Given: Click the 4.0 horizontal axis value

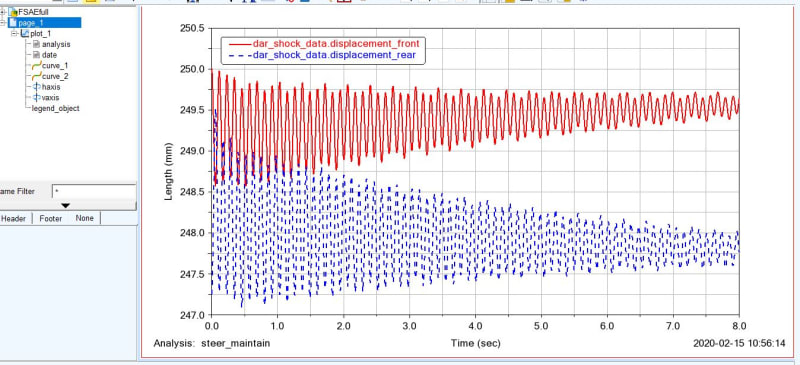Looking at the screenshot, I should pyautogui.click(x=475, y=326).
